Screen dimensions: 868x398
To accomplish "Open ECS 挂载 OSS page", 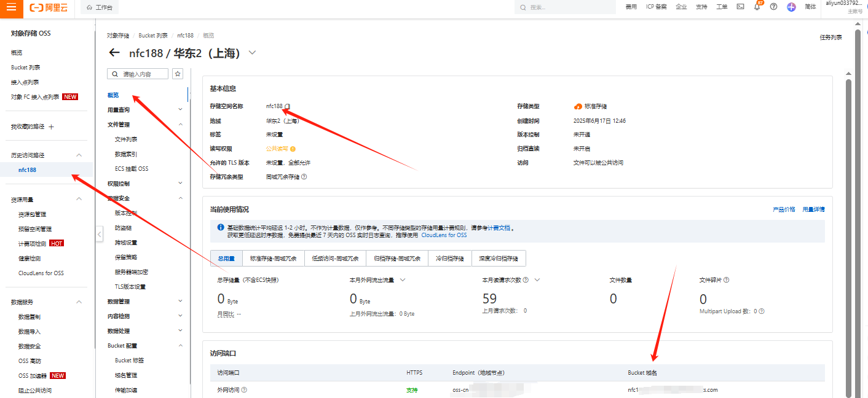I will [x=132, y=169].
